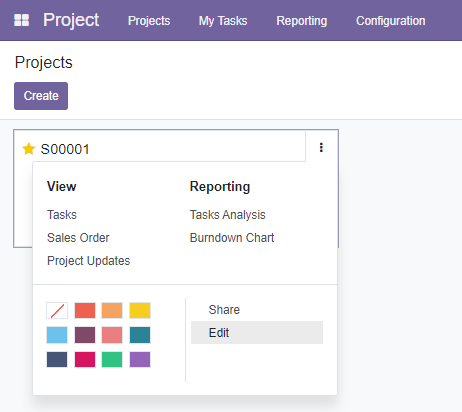Open the Reporting top menu
The width and height of the screenshot is (462, 412).
pos(302,21)
